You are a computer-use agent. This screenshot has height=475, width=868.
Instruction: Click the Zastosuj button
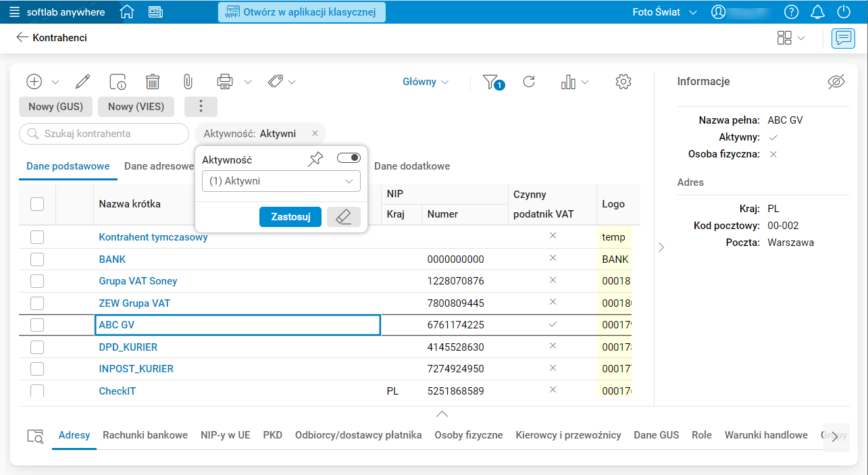point(290,217)
